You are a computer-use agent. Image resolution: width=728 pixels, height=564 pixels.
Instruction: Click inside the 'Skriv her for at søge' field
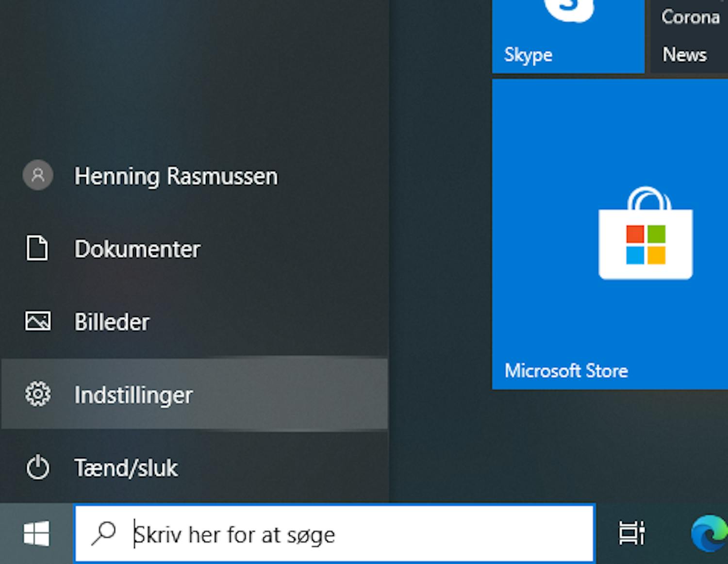coord(291,534)
